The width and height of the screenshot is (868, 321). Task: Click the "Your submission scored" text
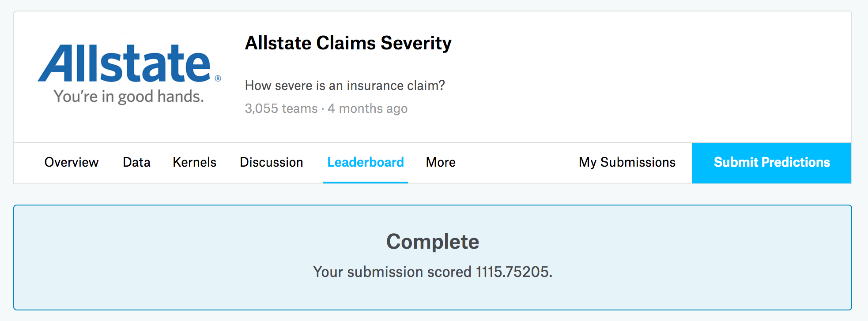coord(392,272)
